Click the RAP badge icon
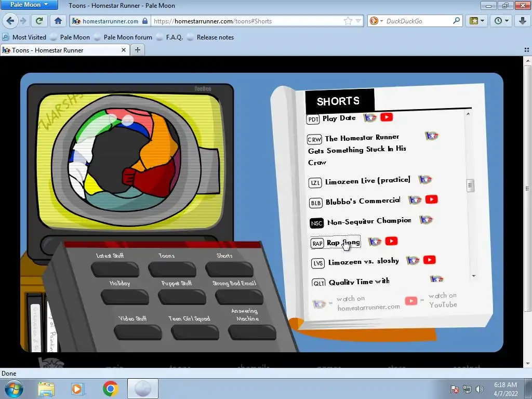Screen dimensions: 532x399 (317, 243)
